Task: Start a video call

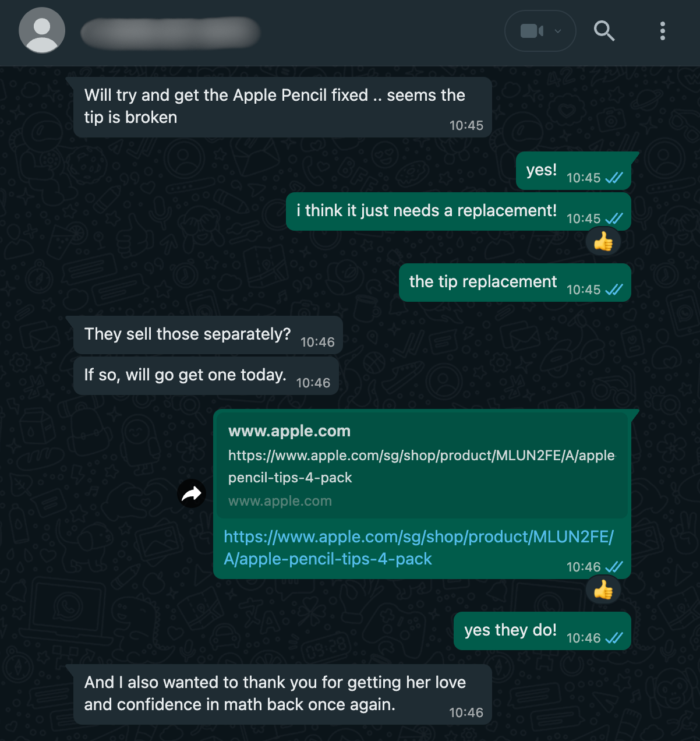Action: (x=532, y=31)
